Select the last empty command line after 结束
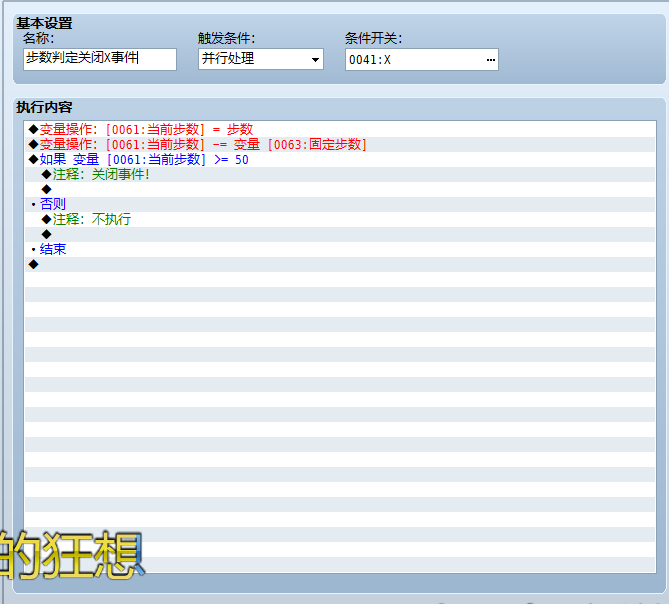 (x=340, y=264)
